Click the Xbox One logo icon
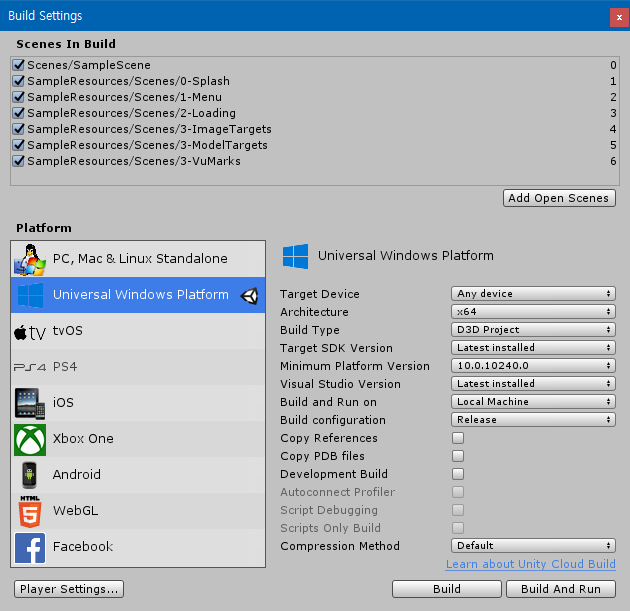Screen dimensions: 630x611 pyautogui.click(x=30, y=439)
